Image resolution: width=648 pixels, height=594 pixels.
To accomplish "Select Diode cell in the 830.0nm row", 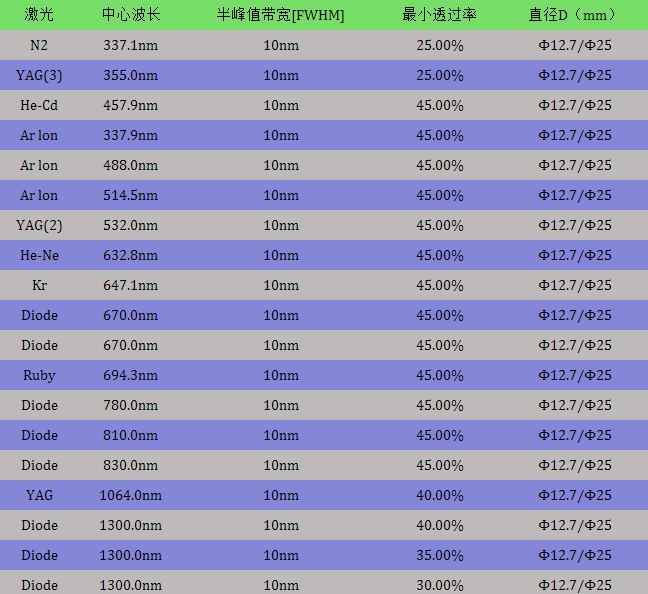I will (39, 465).
